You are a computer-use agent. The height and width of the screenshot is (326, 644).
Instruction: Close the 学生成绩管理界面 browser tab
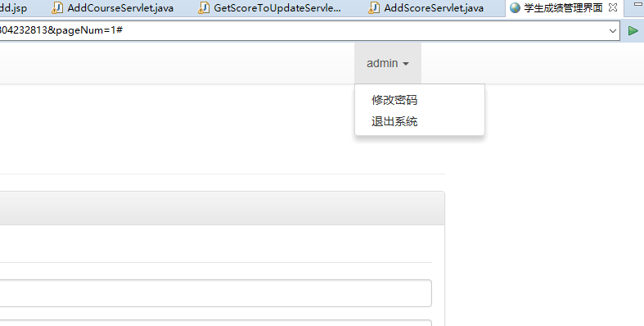point(613,7)
